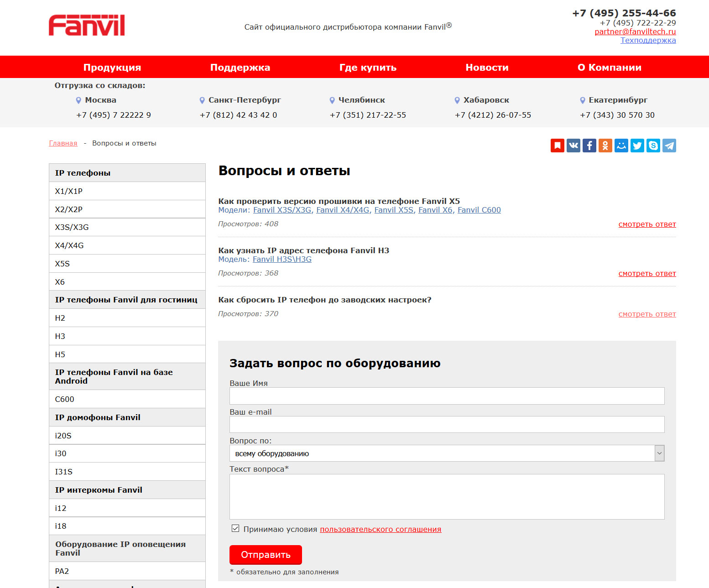View answer for Fanvil H3 IP address question
Image resolution: width=709 pixels, height=588 pixels.
pyautogui.click(x=647, y=273)
